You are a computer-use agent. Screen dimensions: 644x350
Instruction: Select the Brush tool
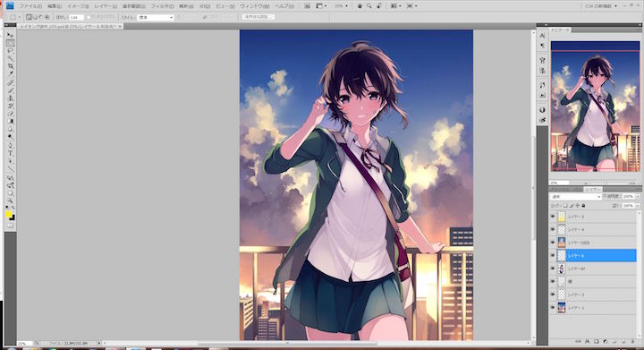pyautogui.click(x=10, y=90)
